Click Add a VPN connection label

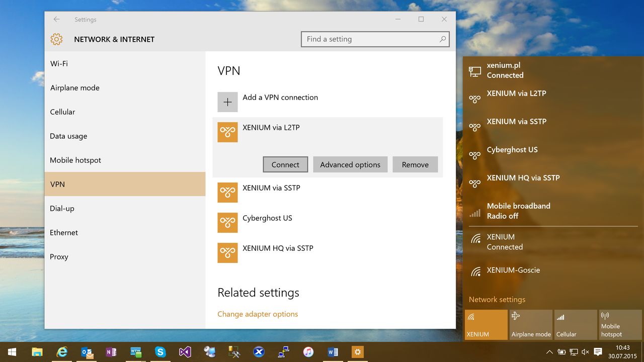point(280,98)
